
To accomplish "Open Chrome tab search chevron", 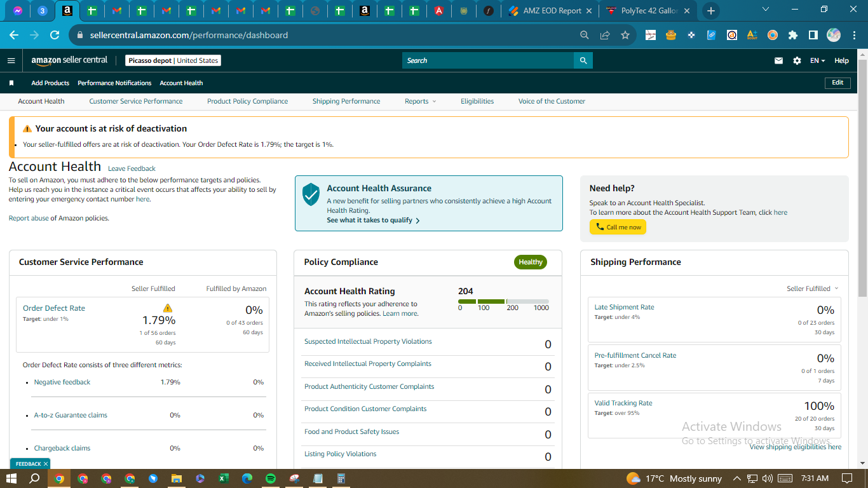I will pos(765,10).
